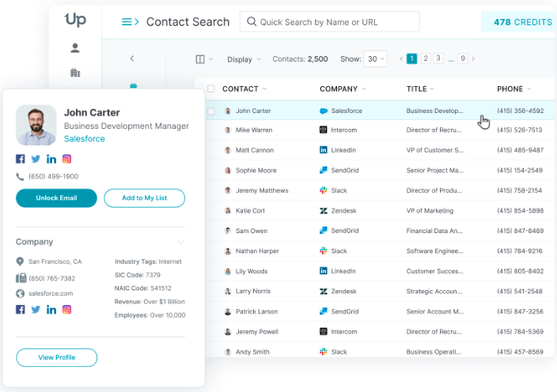
Task: Open the salesforce.com website link
Action: (x=51, y=293)
